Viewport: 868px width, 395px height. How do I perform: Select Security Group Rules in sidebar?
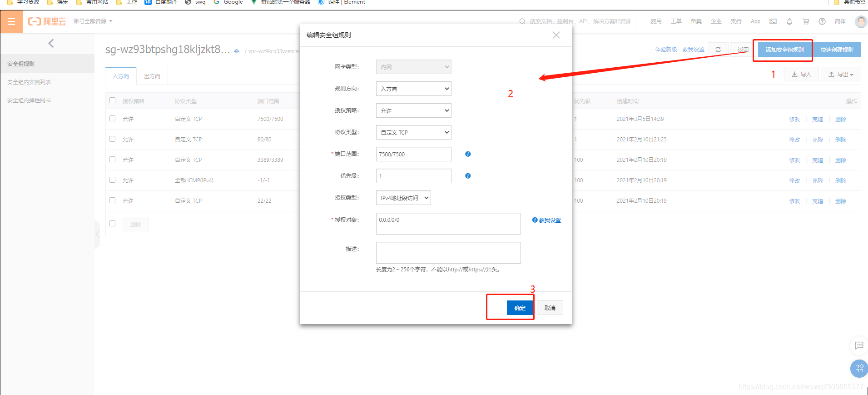(x=47, y=64)
